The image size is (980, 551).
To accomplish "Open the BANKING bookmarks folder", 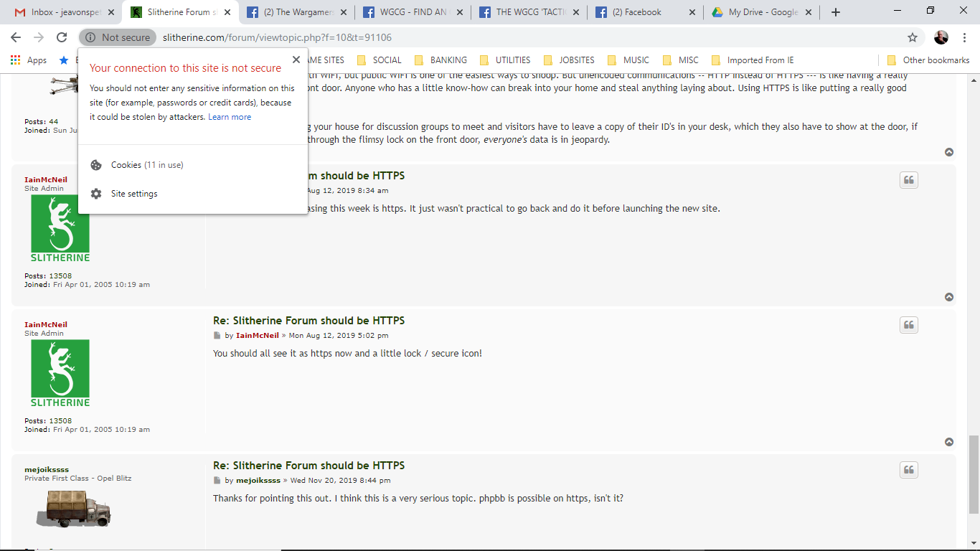I will point(440,60).
